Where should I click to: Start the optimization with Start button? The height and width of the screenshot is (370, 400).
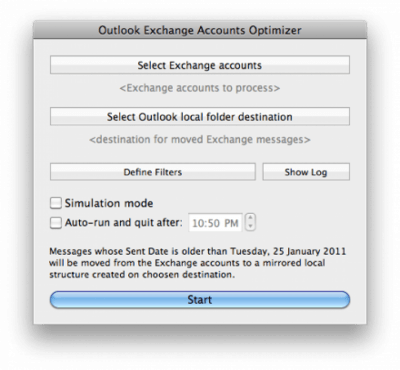(x=200, y=299)
